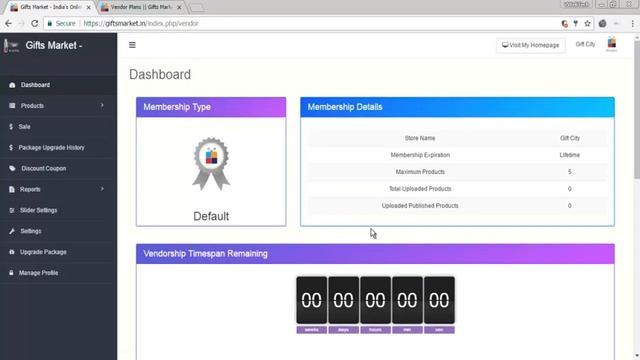Open a new browser tab

pyautogui.click(x=197, y=8)
